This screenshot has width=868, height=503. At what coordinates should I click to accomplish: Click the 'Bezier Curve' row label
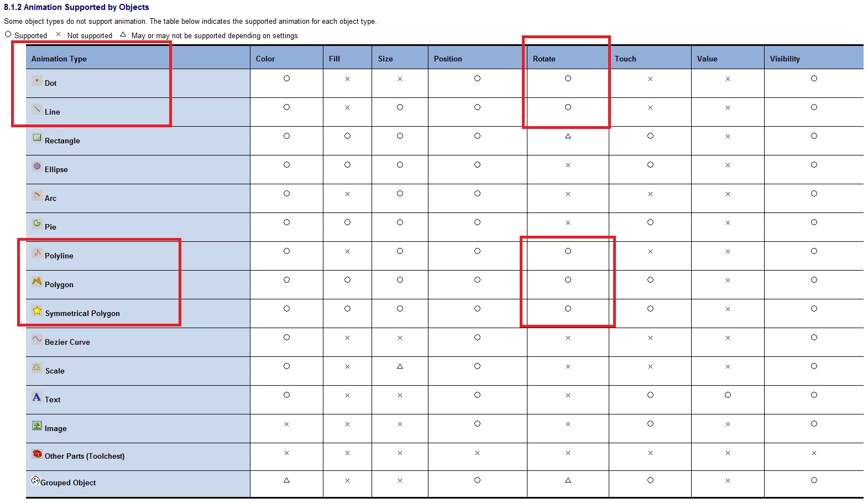tap(67, 342)
